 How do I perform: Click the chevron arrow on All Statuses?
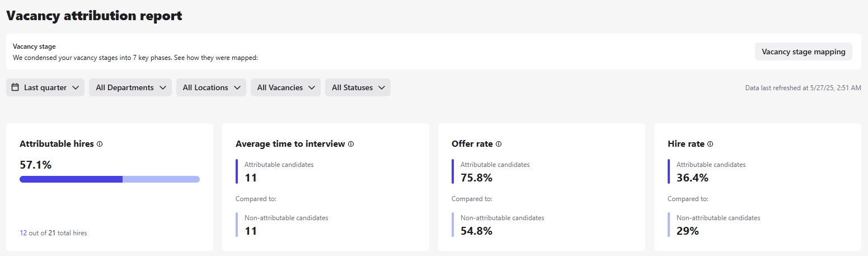pyautogui.click(x=382, y=87)
